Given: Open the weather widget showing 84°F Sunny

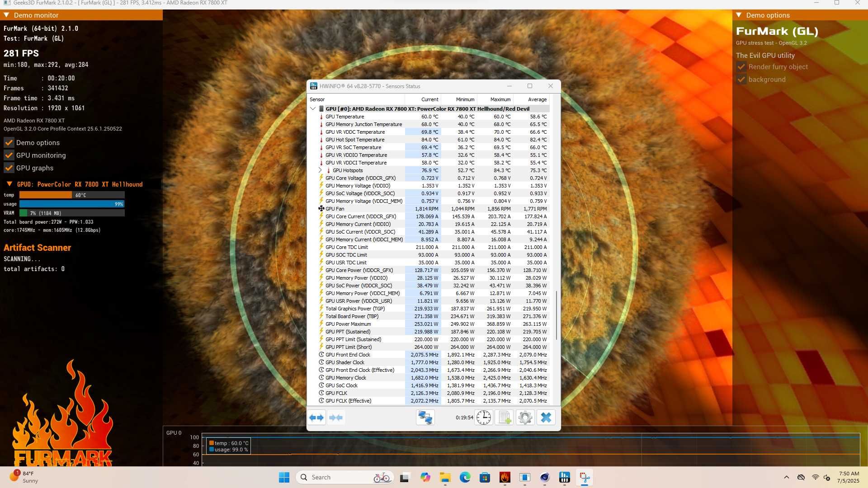Looking at the screenshot, I should (25, 477).
